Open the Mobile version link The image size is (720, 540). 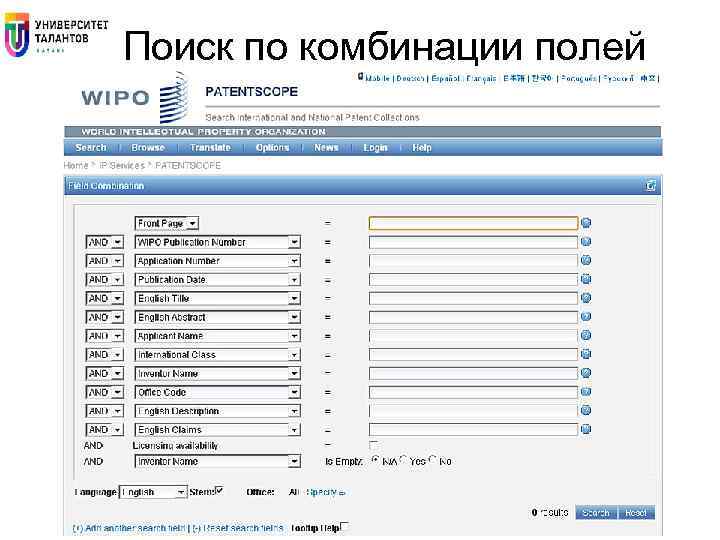click(x=377, y=79)
